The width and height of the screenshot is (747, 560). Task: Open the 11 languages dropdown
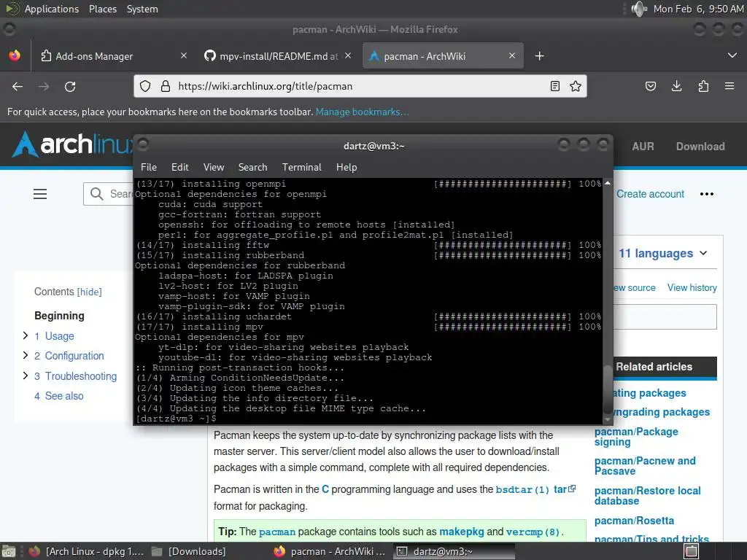click(662, 253)
